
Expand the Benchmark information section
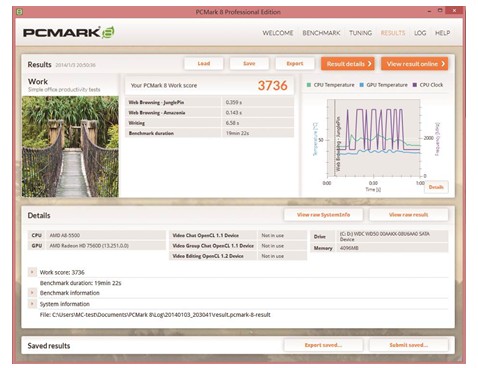coord(32,293)
